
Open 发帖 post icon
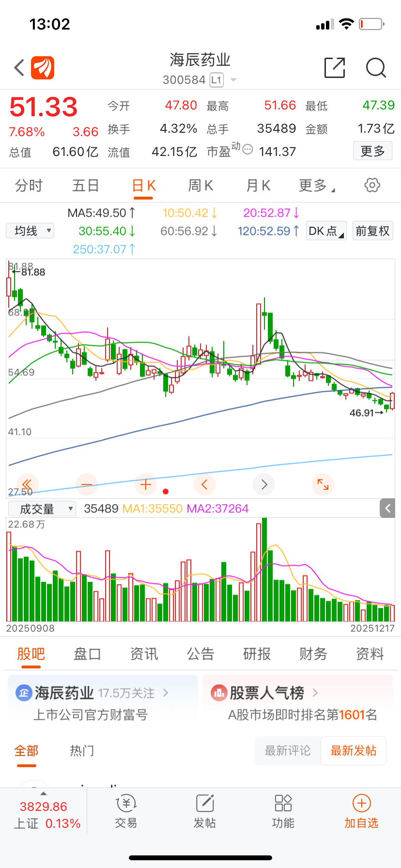[205, 804]
